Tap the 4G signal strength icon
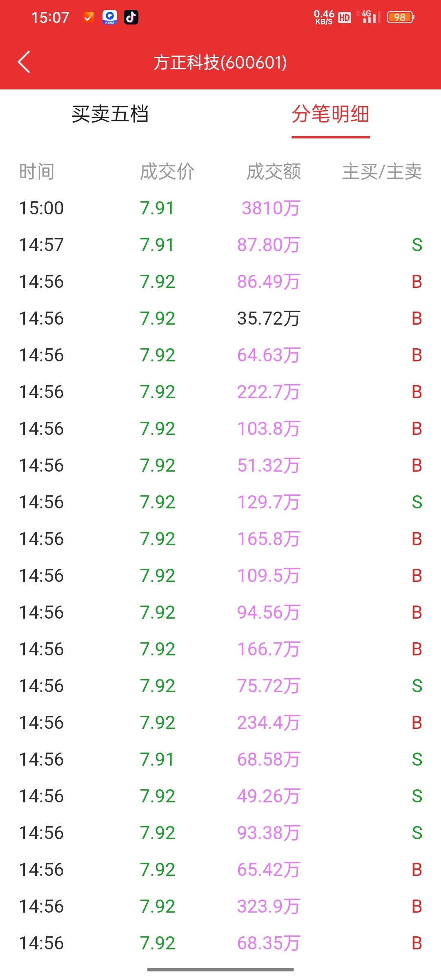Screen dimensions: 441x980 [x=369, y=17]
